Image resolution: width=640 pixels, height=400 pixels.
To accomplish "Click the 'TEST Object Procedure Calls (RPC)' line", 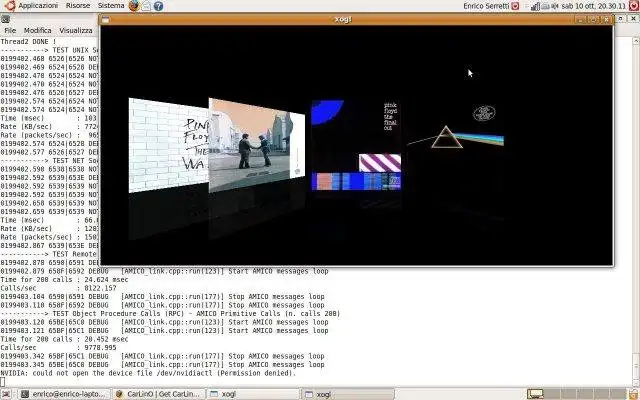I will point(170,313).
